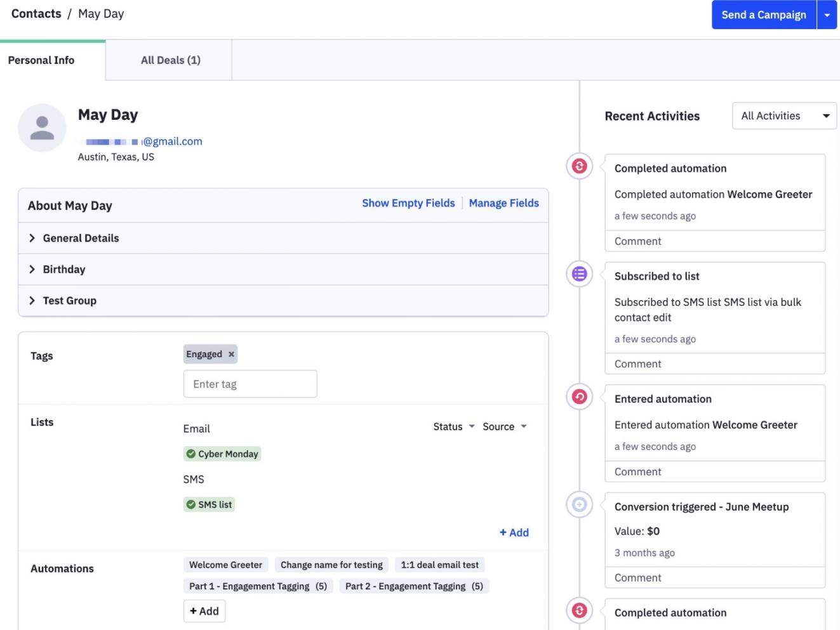840x630 pixels.
Task: Click the contact avatar placeholder image
Action: [41, 128]
